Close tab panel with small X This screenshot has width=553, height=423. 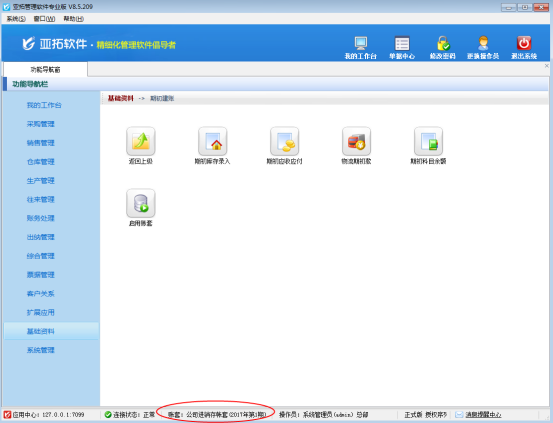point(547,66)
